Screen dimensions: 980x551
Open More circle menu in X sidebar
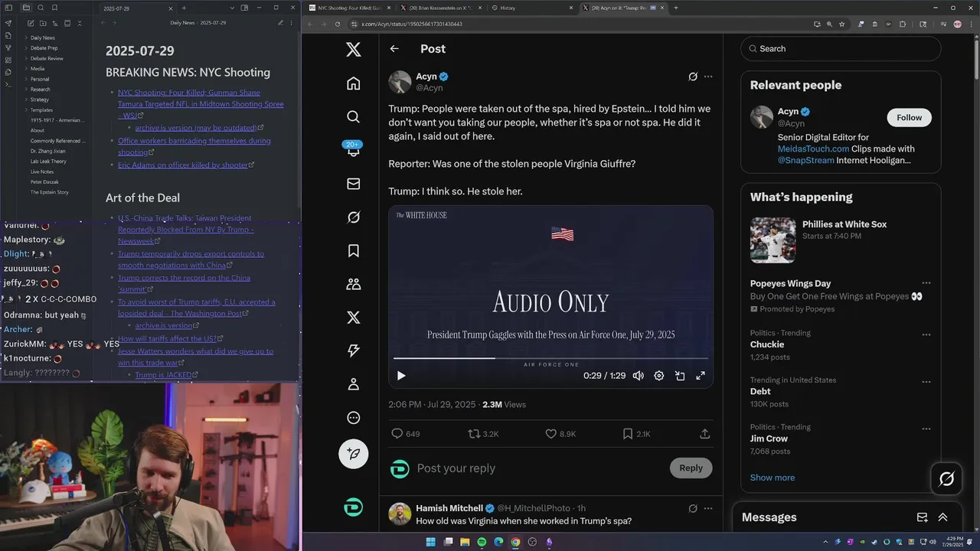(353, 418)
